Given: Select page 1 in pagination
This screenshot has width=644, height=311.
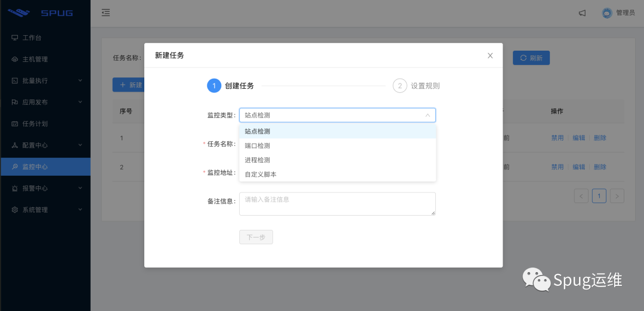Looking at the screenshot, I should [599, 196].
